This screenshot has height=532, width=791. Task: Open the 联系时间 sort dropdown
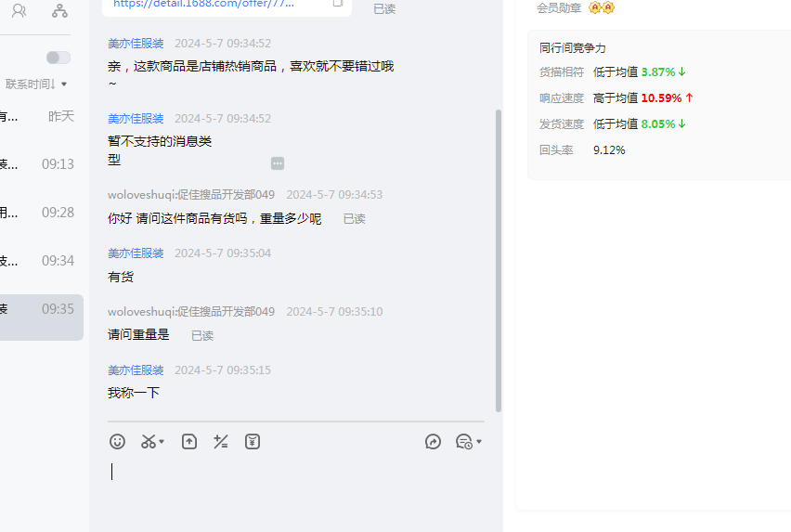coord(36,84)
